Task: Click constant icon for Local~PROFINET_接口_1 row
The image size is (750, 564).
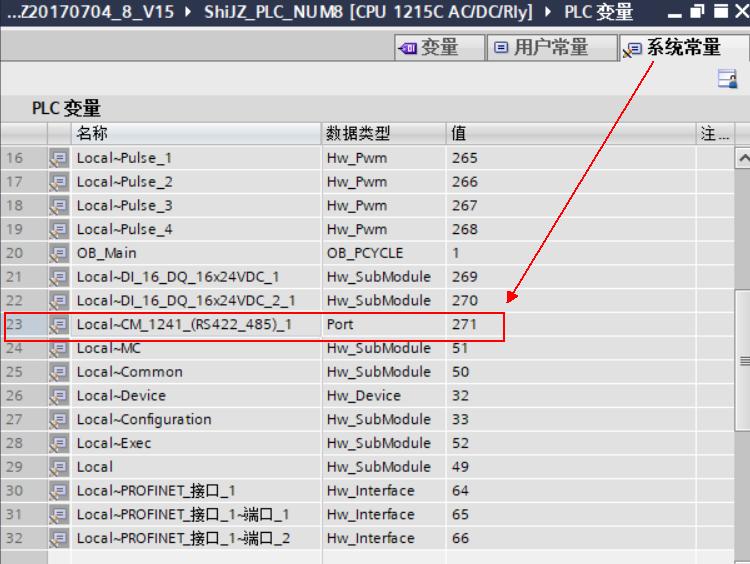Action: pos(59,490)
